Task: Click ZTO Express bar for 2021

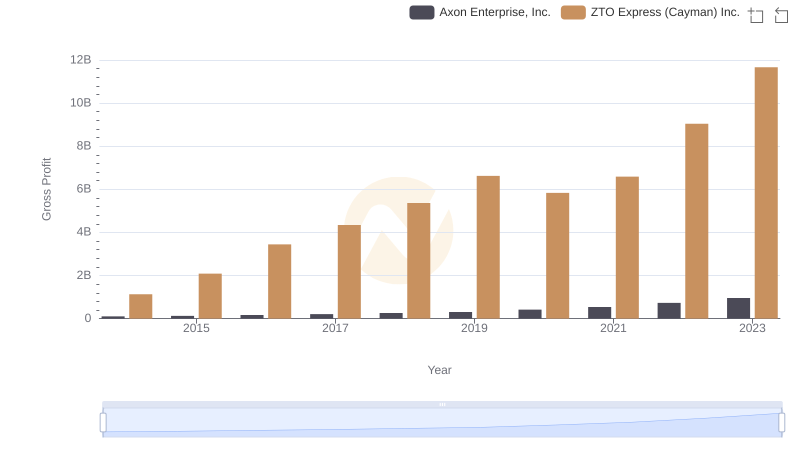Action: (627, 247)
